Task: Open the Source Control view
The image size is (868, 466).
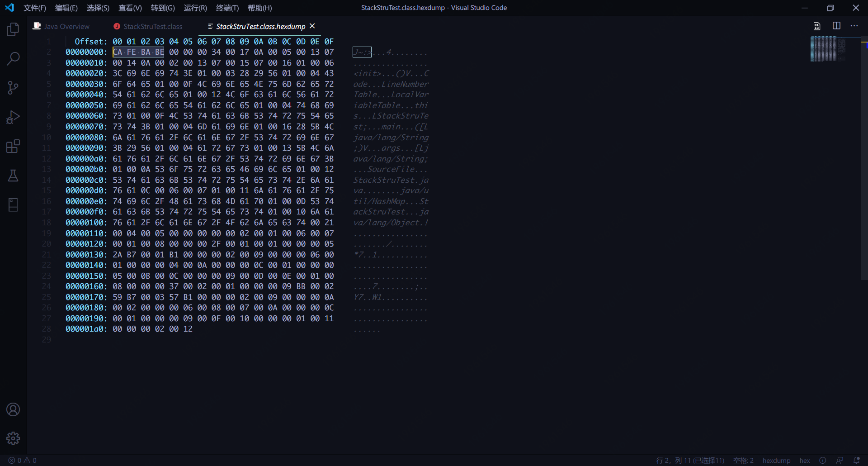Action: coord(13,88)
